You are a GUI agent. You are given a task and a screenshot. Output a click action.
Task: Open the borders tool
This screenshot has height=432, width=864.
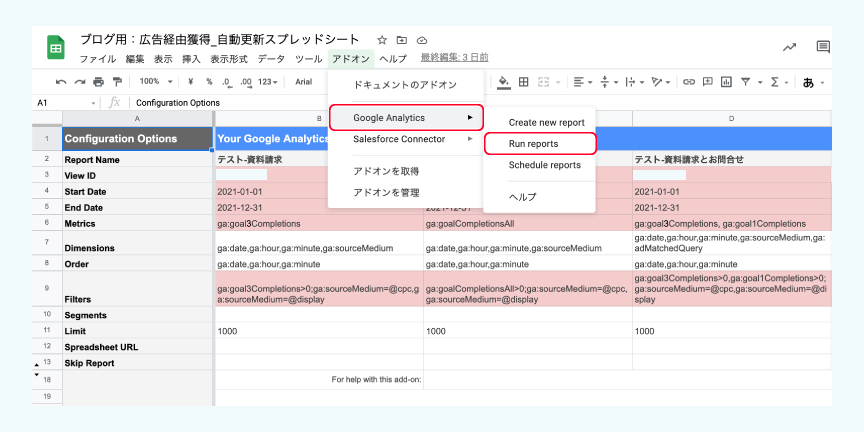(x=523, y=82)
